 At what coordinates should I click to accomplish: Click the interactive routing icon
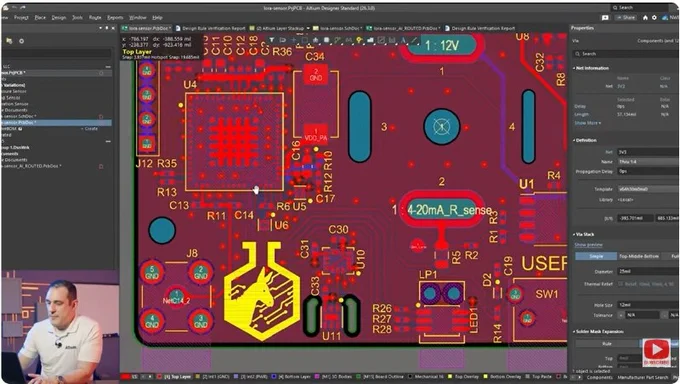(337, 40)
